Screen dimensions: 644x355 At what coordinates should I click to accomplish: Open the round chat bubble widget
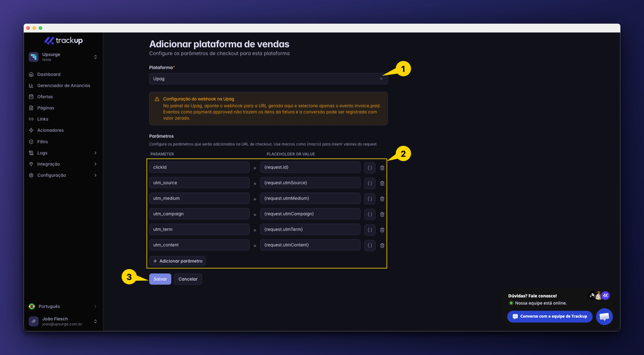point(604,316)
